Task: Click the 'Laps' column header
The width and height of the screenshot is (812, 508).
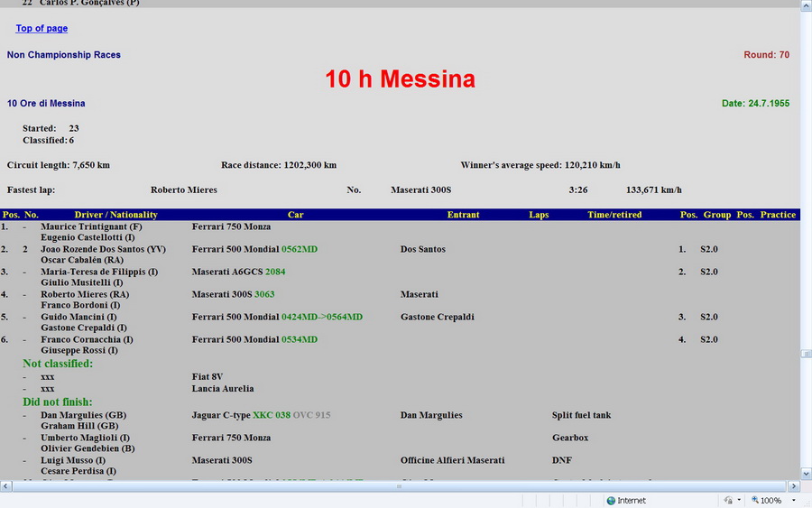Action: coord(539,215)
